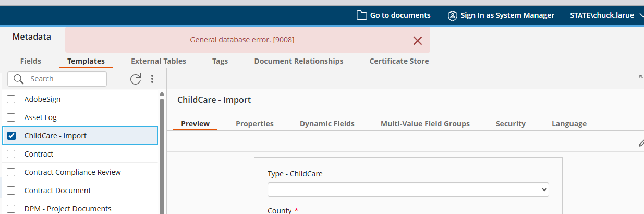Click the refresh icon beside the search box
This screenshot has height=214, width=644.
point(136,79)
